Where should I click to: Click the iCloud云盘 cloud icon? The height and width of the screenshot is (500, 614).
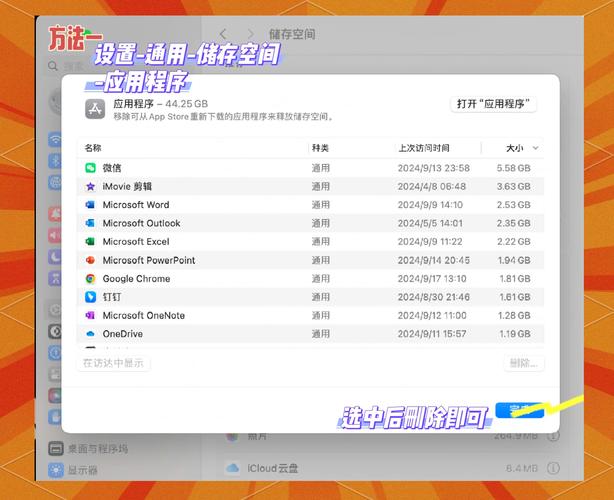[233, 468]
